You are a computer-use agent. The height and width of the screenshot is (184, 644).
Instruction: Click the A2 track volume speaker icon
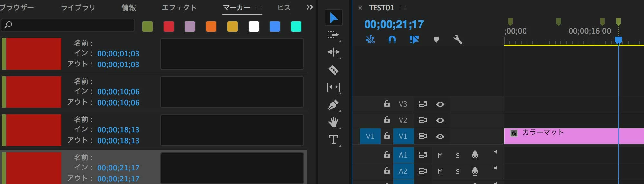coord(495,168)
